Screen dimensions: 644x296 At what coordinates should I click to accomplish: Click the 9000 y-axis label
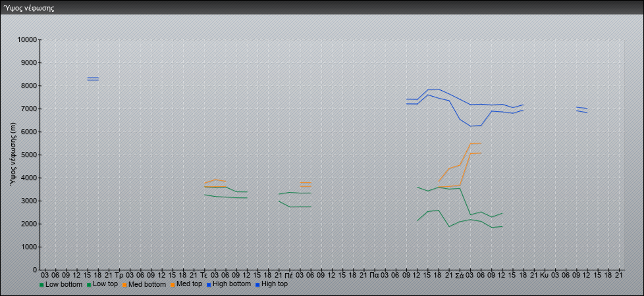click(x=28, y=62)
